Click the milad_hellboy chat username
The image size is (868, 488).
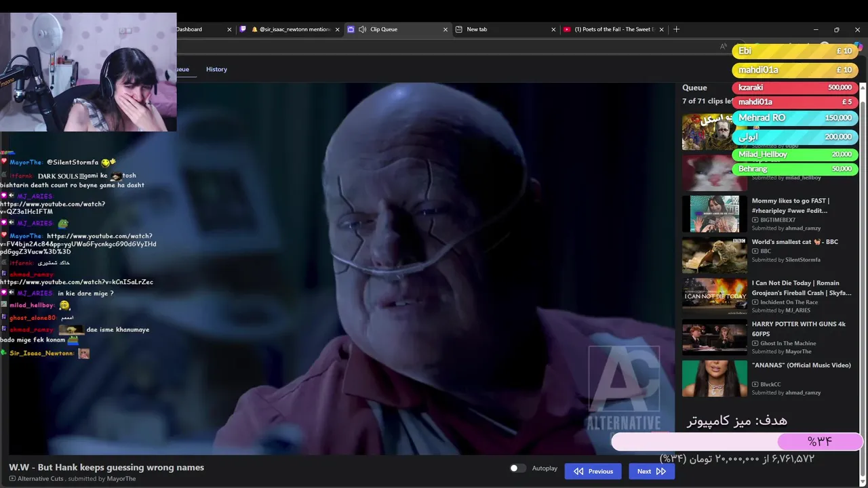32,305
